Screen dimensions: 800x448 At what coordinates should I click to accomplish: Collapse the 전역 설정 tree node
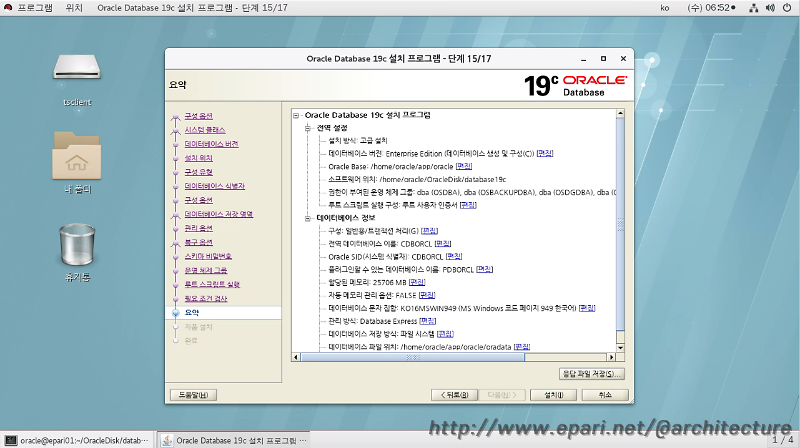pos(308,128)
